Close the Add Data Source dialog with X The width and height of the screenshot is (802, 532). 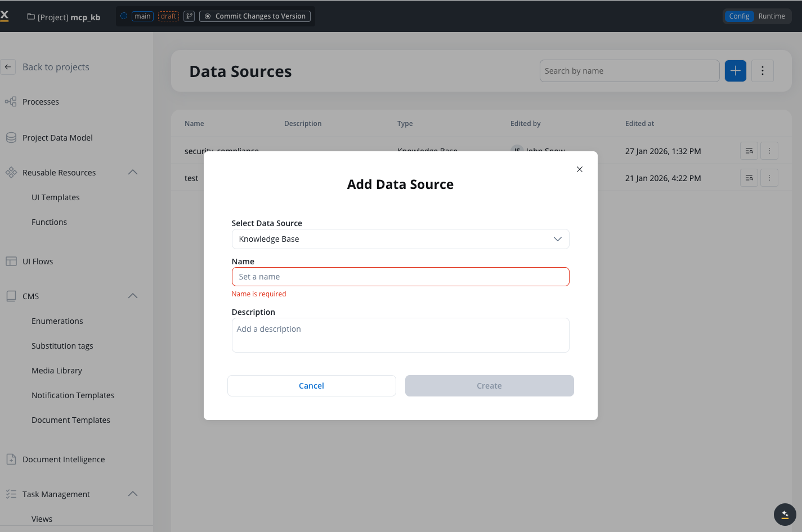pyautogui.click(x=579, y=169)
